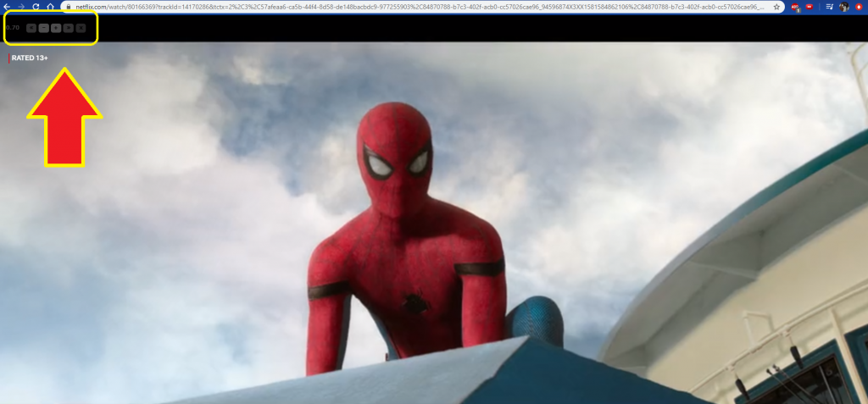Click the RATED 13+ label
This screenshot has width=868, height=404.
point(30,58)
